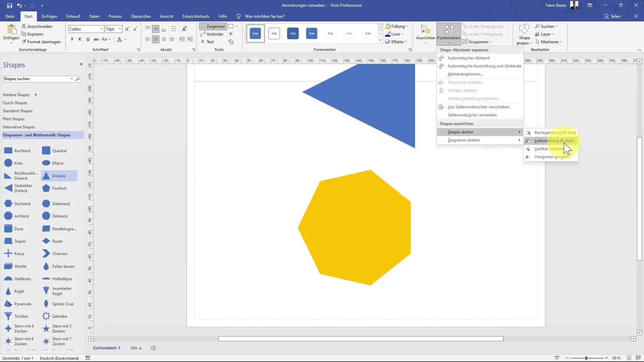Click the Teilen share button
This screenshot has height=362, width=644.
coord(612,16)
